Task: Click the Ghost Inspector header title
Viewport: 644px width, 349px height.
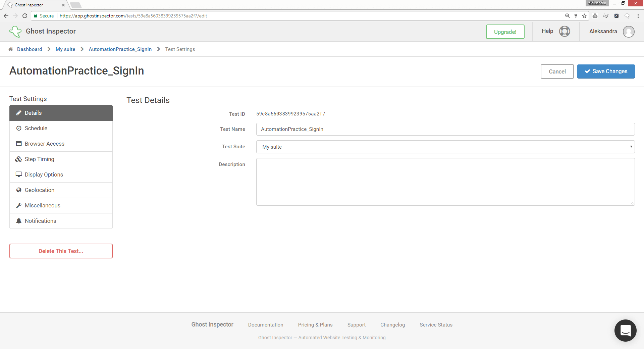Action: click(51, 31)
